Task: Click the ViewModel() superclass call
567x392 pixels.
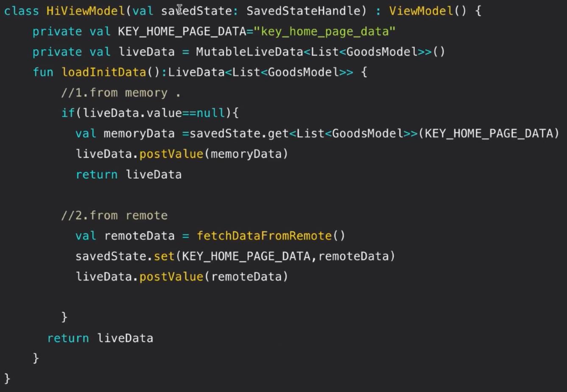Action: [428, 11]
